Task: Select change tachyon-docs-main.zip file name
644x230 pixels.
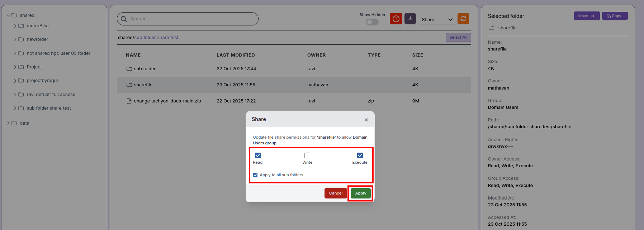Action: 167,101
